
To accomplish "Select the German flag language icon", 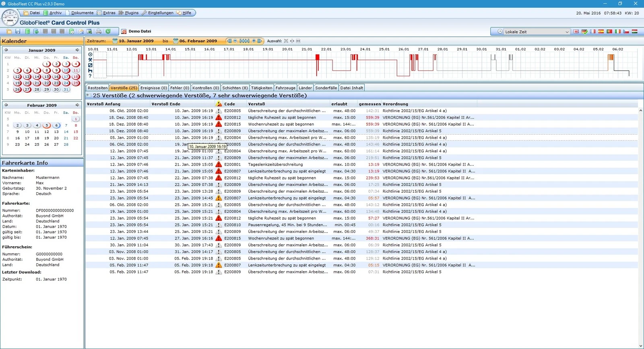I will point(584,31).
